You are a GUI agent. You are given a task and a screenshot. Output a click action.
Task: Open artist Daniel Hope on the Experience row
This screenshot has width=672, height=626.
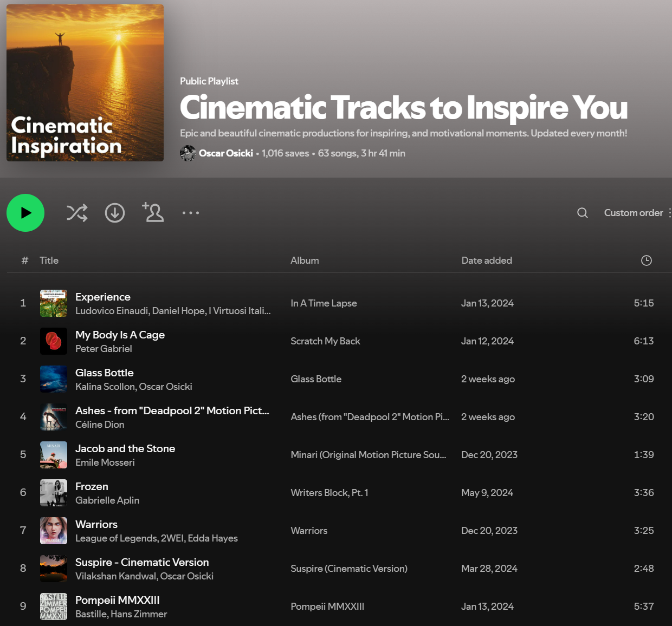pos(179,311)
